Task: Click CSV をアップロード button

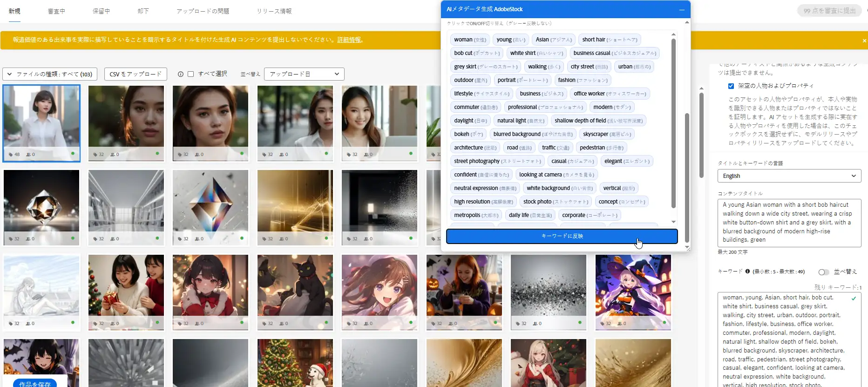Action: (136, 74)
